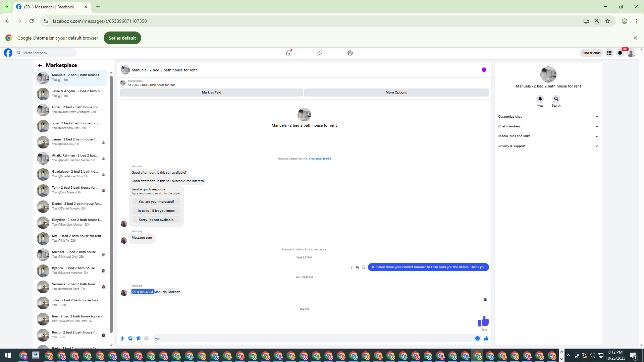Attach a file using the photo icon
644x362 pixels.
click(x=130, y=339)
